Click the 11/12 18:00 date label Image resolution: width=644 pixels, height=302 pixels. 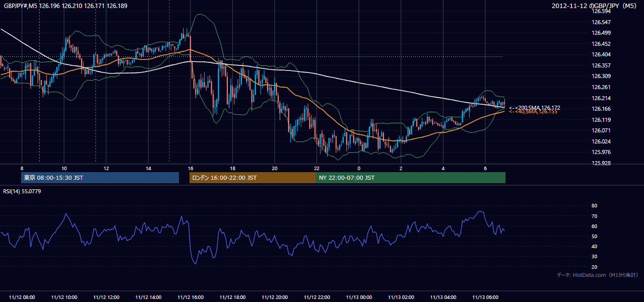[232, 297]
